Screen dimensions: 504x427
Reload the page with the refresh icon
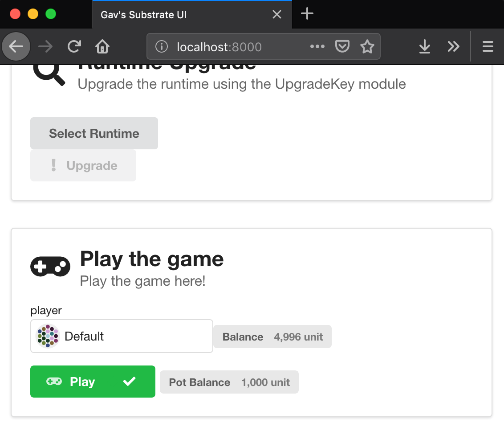pos(74,47)
